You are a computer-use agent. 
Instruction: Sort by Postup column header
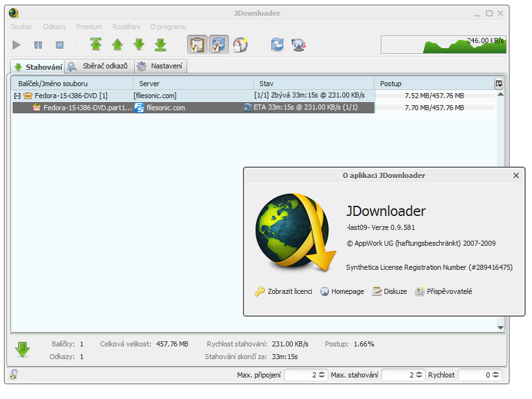[435, 84]
